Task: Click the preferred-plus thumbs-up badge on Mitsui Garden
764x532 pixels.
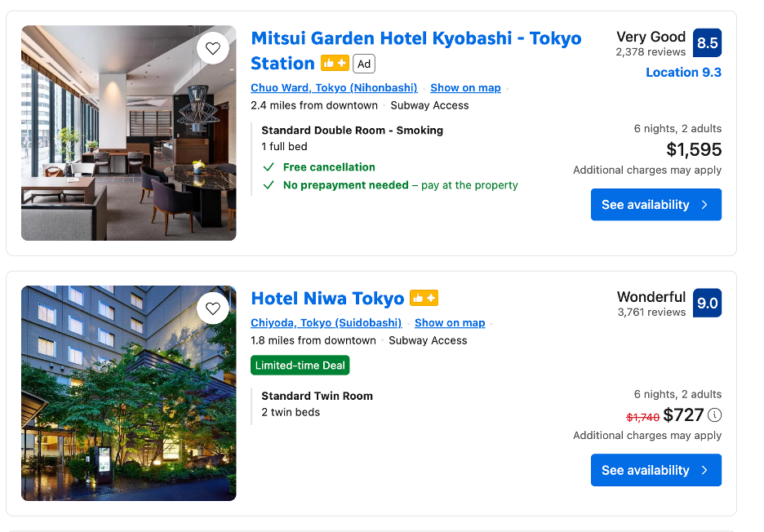Action: point(335,63)
